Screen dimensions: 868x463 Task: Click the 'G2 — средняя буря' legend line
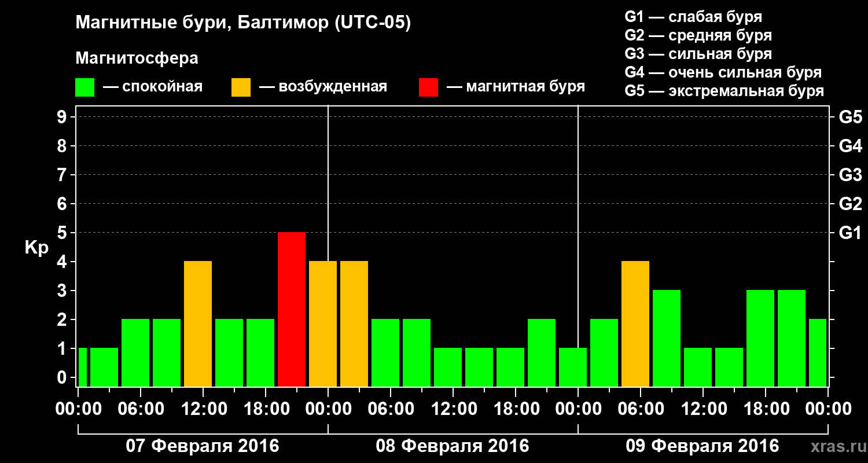[x=698, y=35]
